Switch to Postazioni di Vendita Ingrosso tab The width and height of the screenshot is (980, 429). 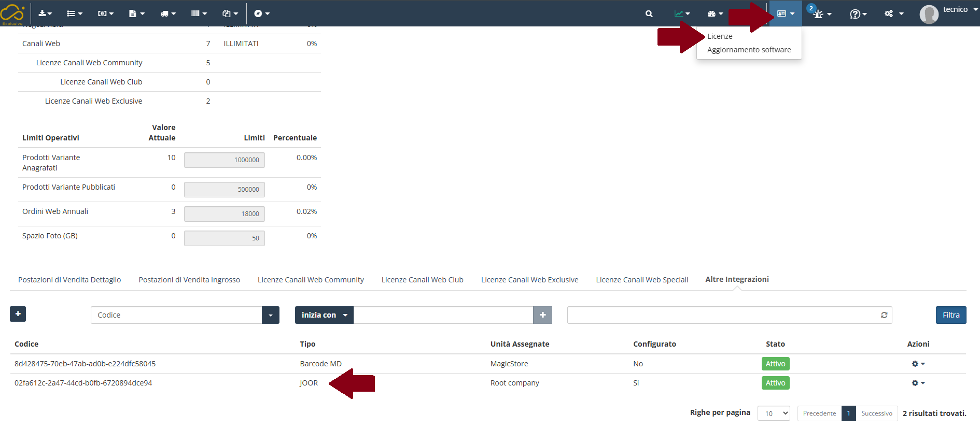(189, 280)
